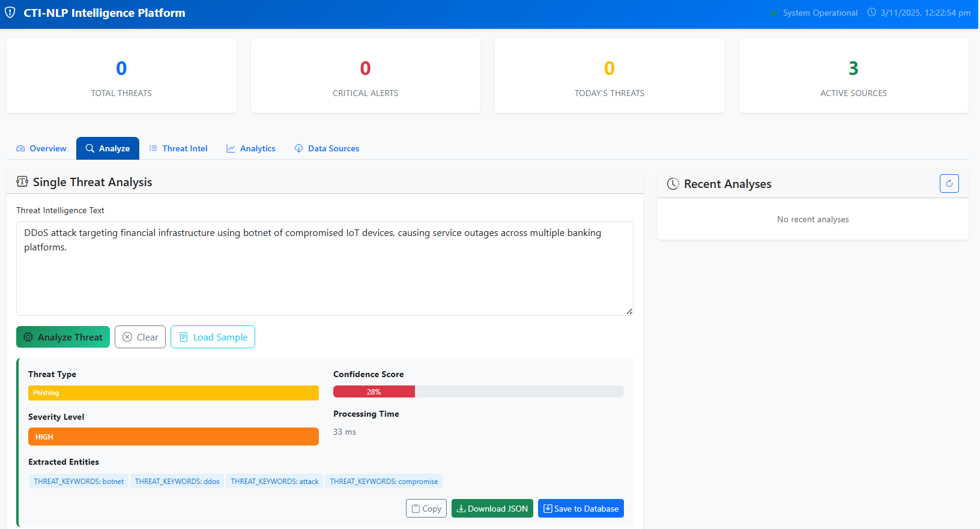The height and width of the screenshot is (529, 980).
Task: Click the 'Severity Level' label
Action: coord(56,417)
